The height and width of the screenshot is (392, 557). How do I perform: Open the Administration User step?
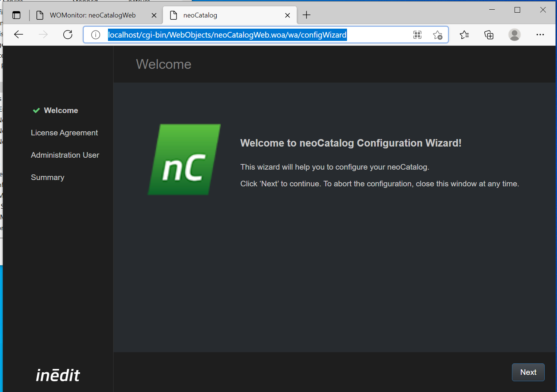click(x=65, y=155)
